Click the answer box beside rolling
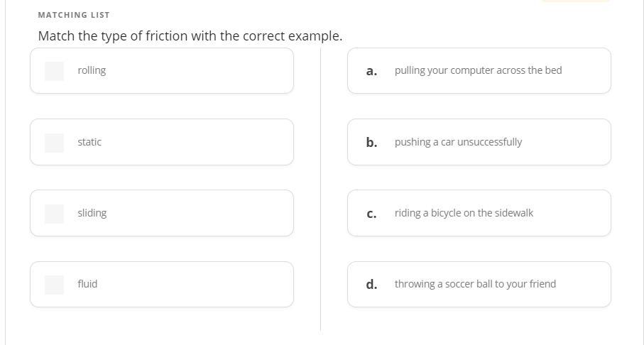The height and width of the screenshot is (345, 644). tap(54, 71)
